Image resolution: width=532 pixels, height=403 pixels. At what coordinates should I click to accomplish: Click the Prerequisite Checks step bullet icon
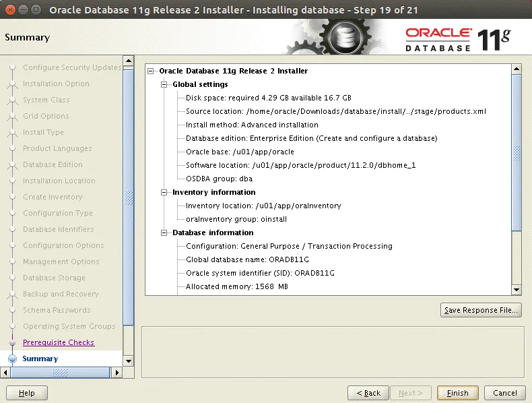point(11,342)
